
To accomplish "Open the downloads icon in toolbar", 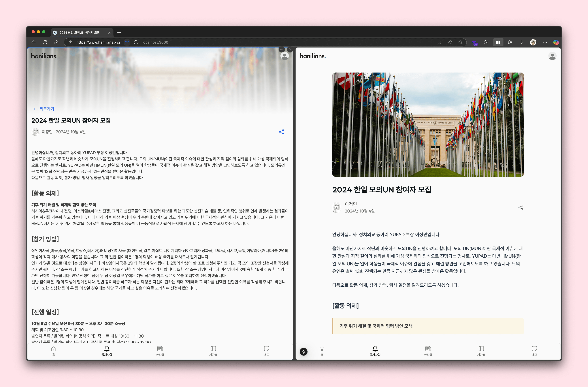I will coord(521,42).
